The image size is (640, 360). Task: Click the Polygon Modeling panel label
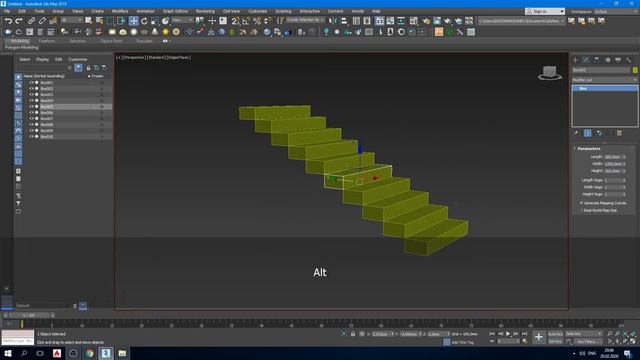click(x=22, y=47)
